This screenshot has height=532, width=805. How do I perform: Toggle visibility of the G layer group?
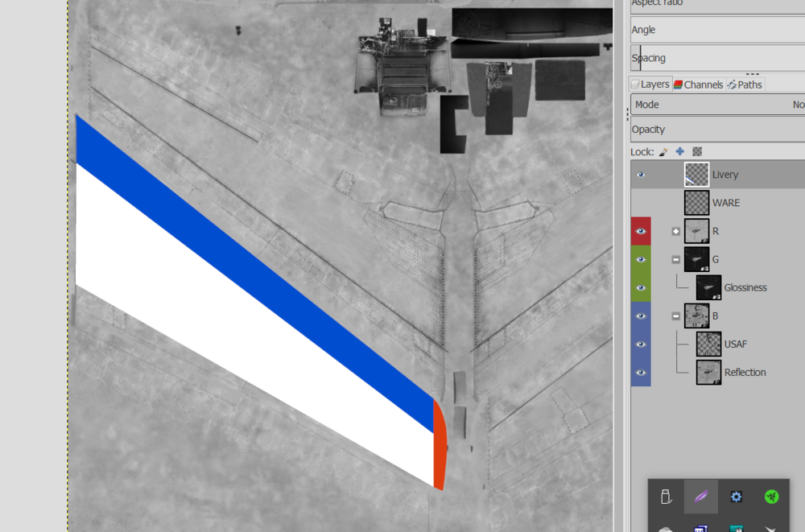click(641, 259)
